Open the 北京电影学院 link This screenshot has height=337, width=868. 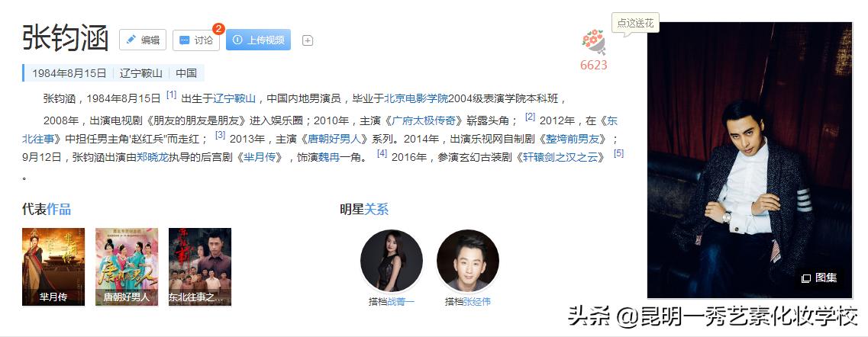click(x=416, y=99)
